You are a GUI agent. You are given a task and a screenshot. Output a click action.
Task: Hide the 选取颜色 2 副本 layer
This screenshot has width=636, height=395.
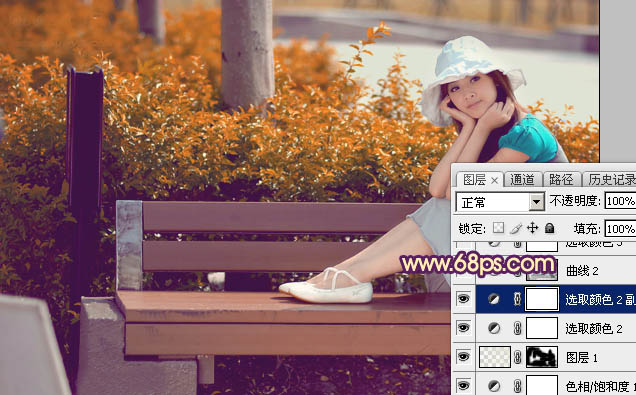coord(463,299)
